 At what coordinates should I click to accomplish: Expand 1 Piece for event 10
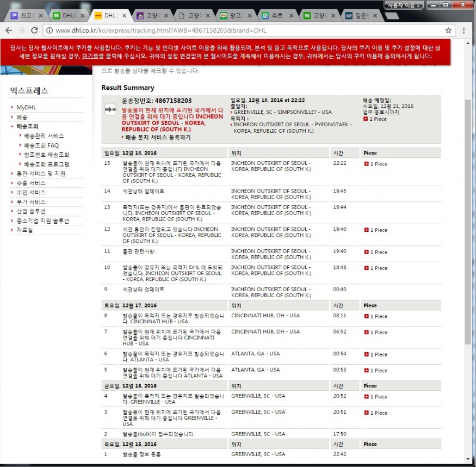(x=367, y=268)
